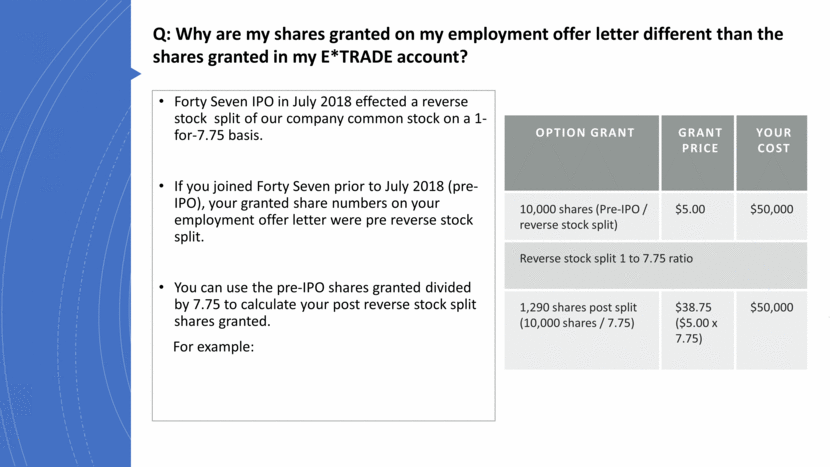Click the bullet dot before "You can use"
This screenshot has height=467, width=830.
coord(163,289)
